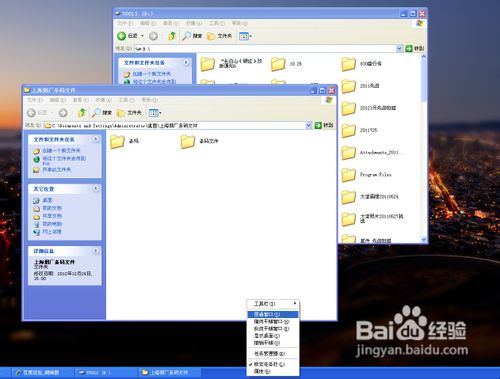Viewport: 500px width, 379px height.
Task: Click scroll-down arrow of TOOLS window scrollbar
Action: (424, 240)
